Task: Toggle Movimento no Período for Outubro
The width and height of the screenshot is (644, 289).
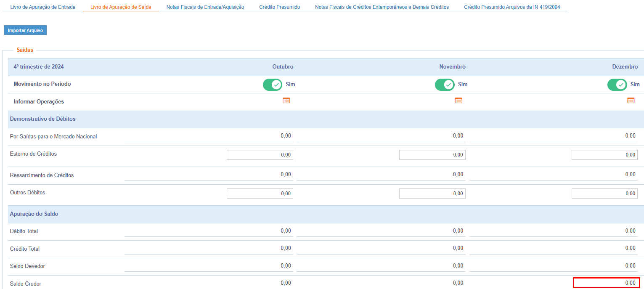Action: [272, 85]
